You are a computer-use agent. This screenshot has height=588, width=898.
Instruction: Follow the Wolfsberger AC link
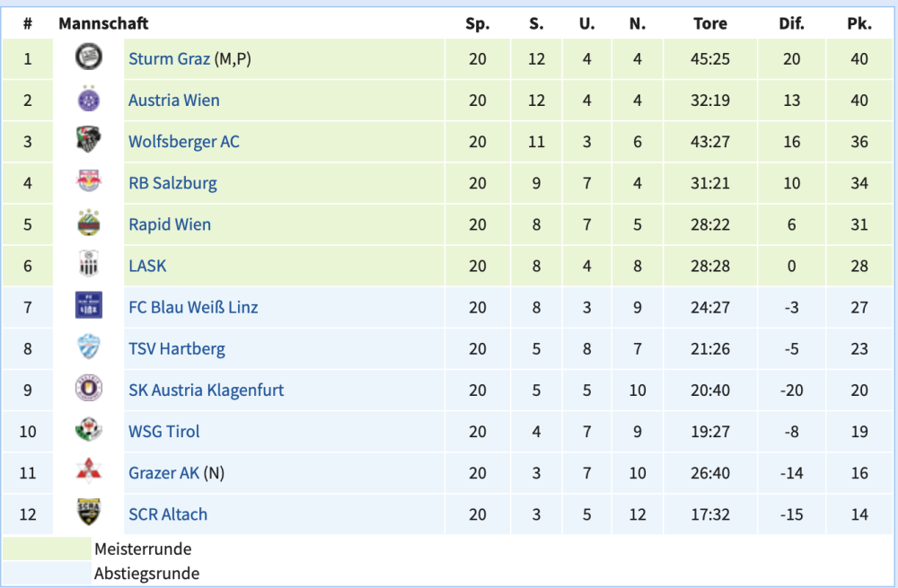click(x=183, y=142)
